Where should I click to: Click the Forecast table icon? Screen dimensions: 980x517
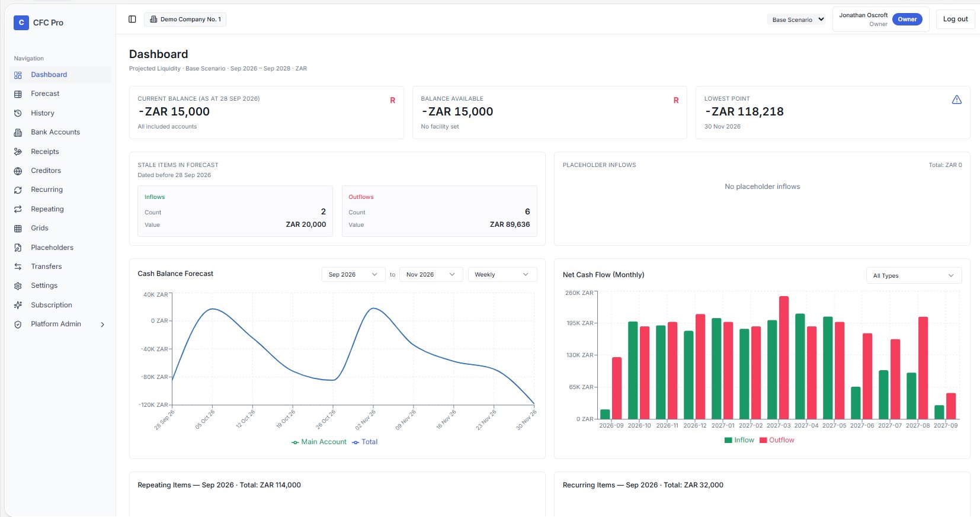(x=18, y=94)
